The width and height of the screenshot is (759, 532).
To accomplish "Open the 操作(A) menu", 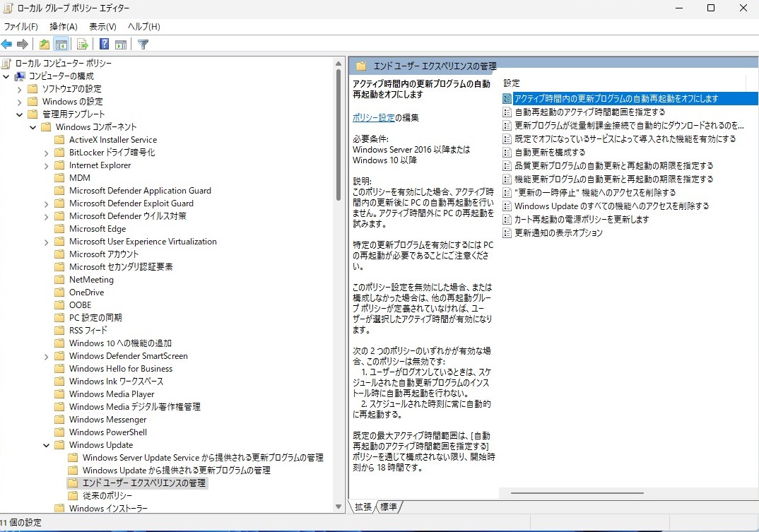I will (x=64, y=27).
